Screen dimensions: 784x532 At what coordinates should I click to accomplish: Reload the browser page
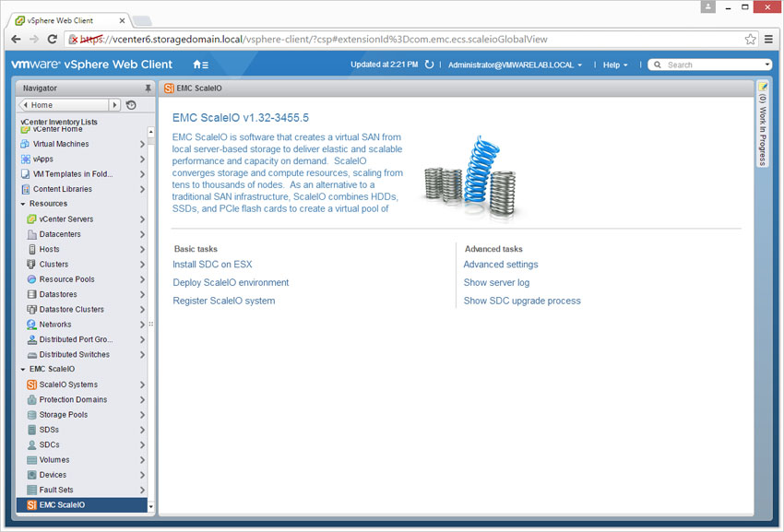click(52, 39)
